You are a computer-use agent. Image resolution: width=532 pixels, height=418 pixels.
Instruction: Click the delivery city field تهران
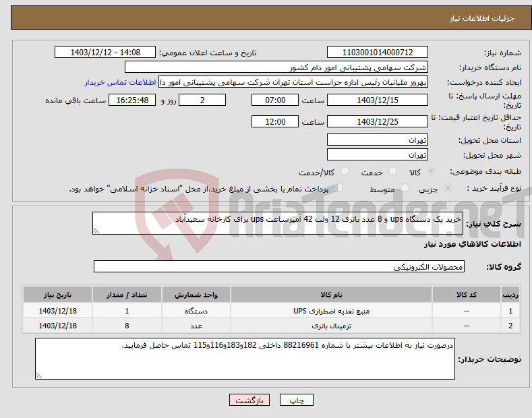click(x=378, y=154)
